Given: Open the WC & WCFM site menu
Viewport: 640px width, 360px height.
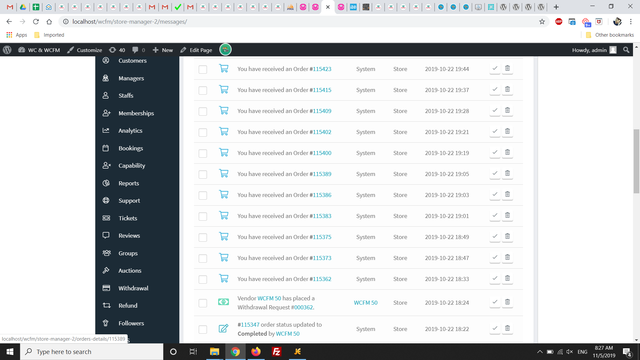Looking at the screenshot, I should point(39,50).
